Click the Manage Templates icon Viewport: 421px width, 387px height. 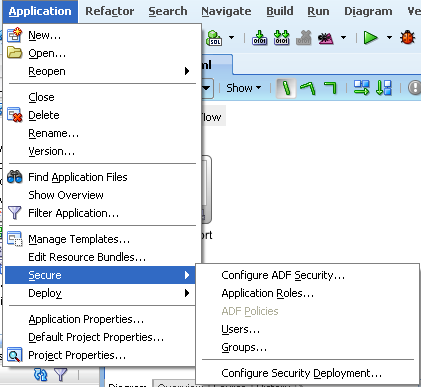coord(14,239)
